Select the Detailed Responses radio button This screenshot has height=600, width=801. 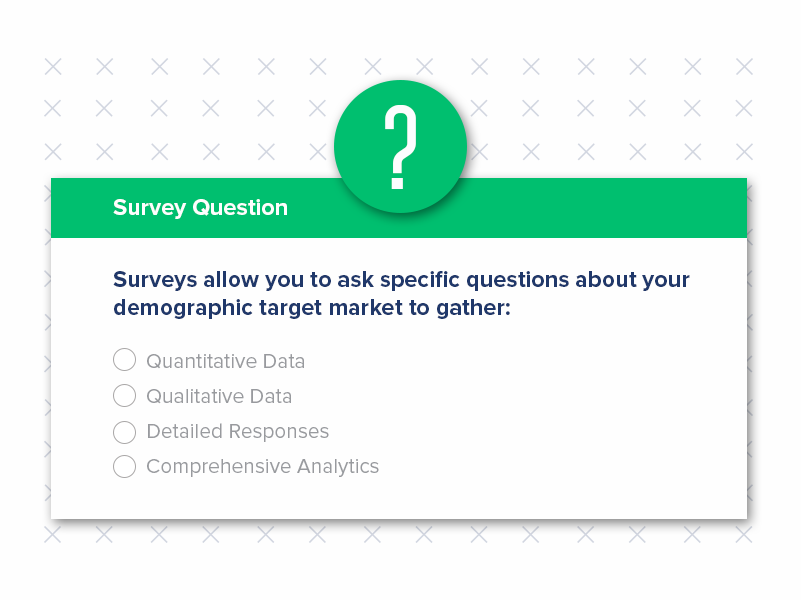point(124,432)
